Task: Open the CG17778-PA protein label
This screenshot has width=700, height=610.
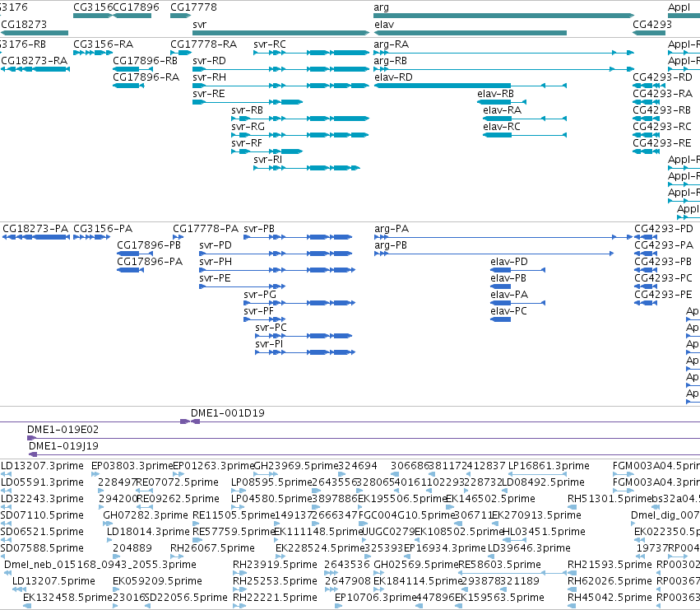Action: pyautogui.click(x=206, y=229)
